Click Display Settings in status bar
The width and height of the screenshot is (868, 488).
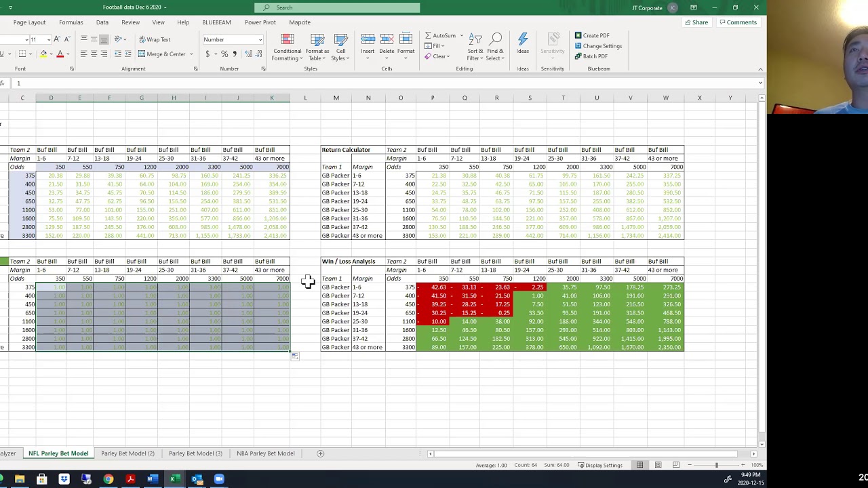coord(600,465)
